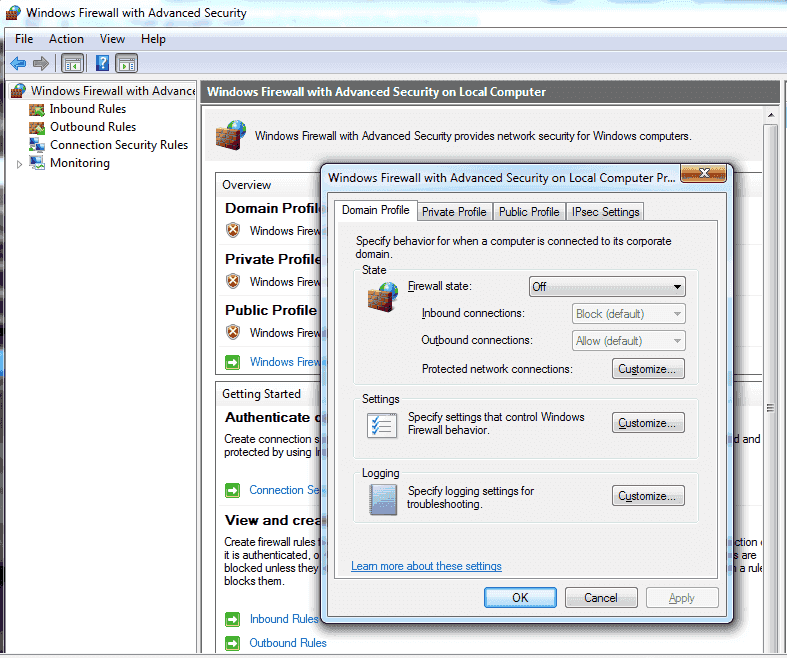Open the Connection Security link under Getting Started

coord(284,490)
